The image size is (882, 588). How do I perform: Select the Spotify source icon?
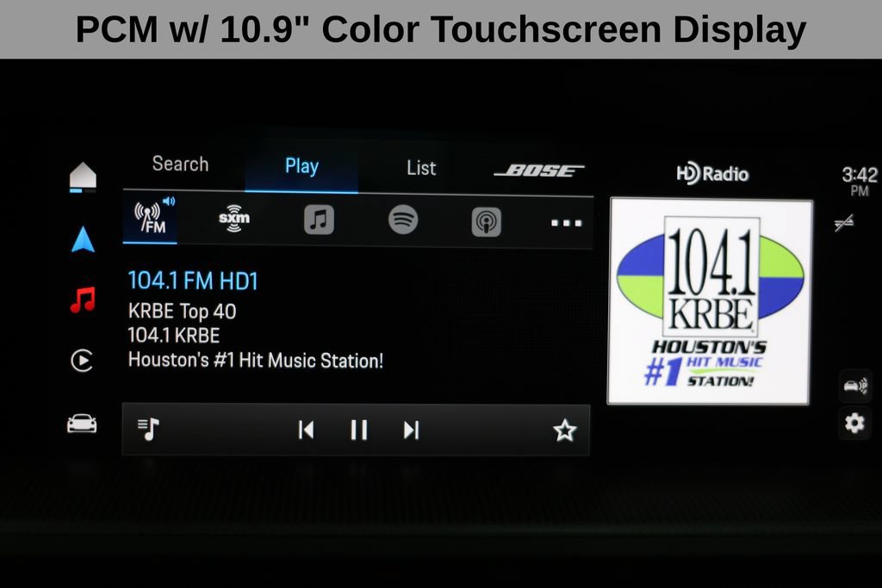pyautogui.click(x=403, y=220)
